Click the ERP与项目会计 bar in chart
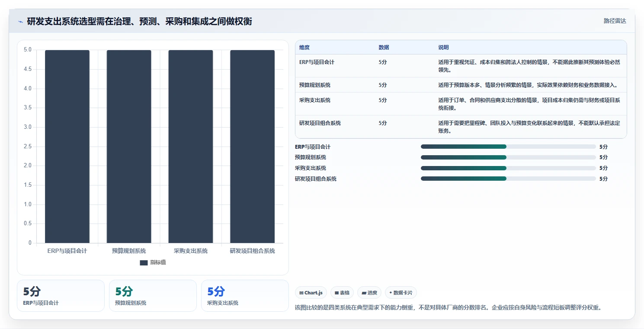Image resolution: width=644 pixels, height=329 pixels. pos(67,147)
